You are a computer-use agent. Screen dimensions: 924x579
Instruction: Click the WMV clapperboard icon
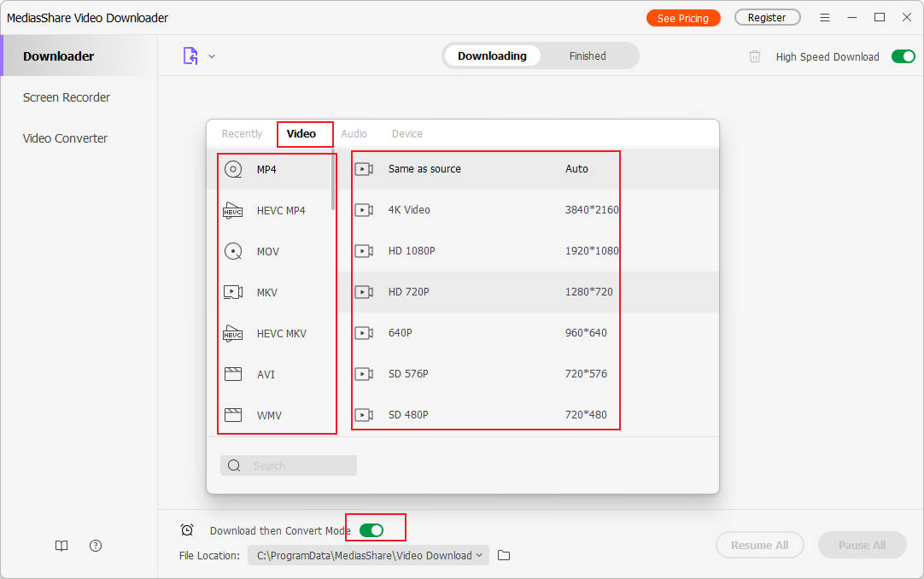click(x=233, y=415)
